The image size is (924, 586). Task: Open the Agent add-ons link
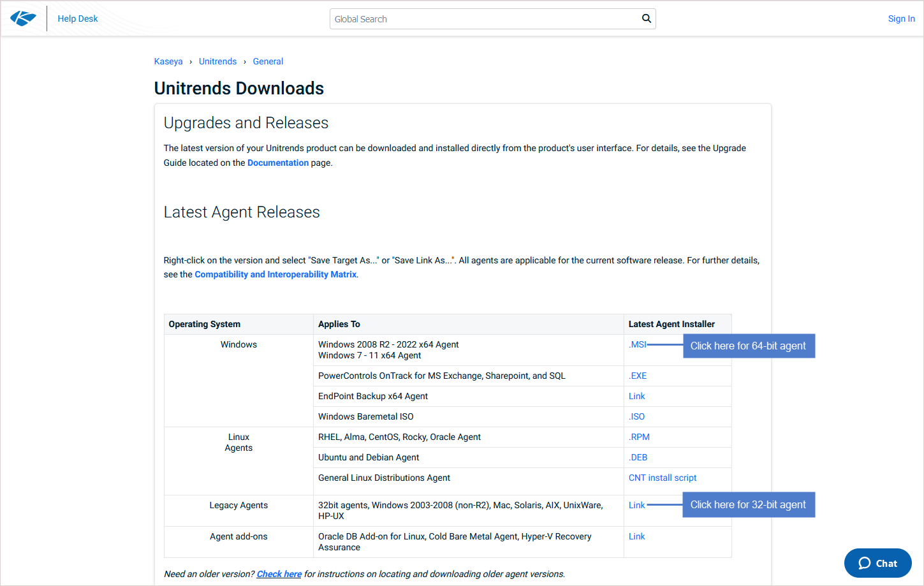tap(636, 536)
